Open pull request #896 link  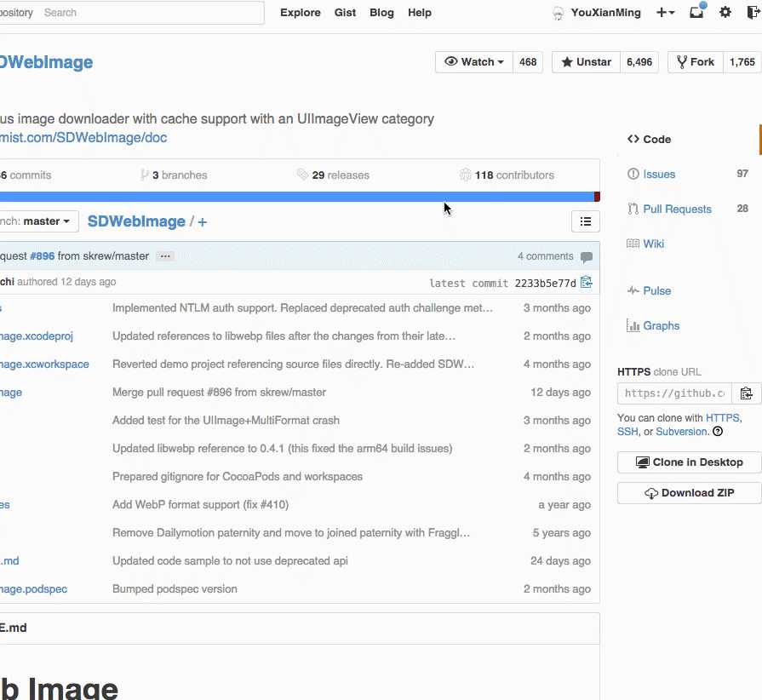pyautogui.click(x=43, y=256)
